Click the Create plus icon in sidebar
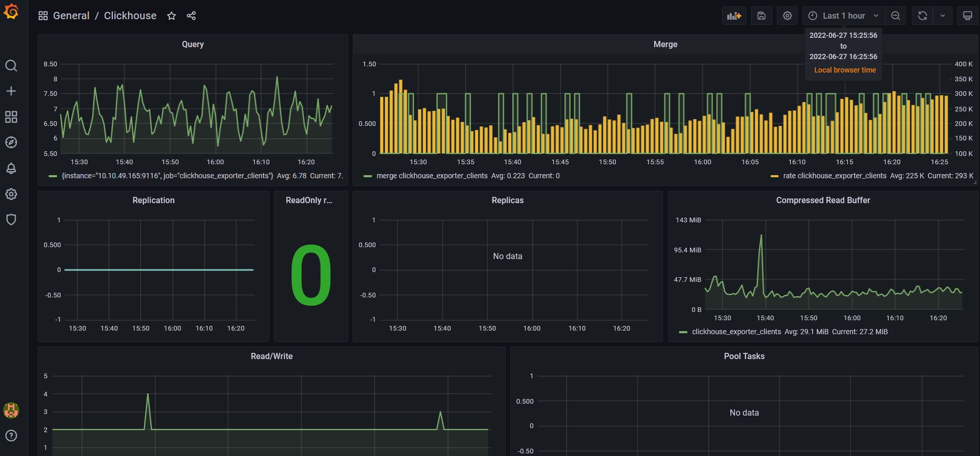 pyautogui.click(x=11, y=91)
